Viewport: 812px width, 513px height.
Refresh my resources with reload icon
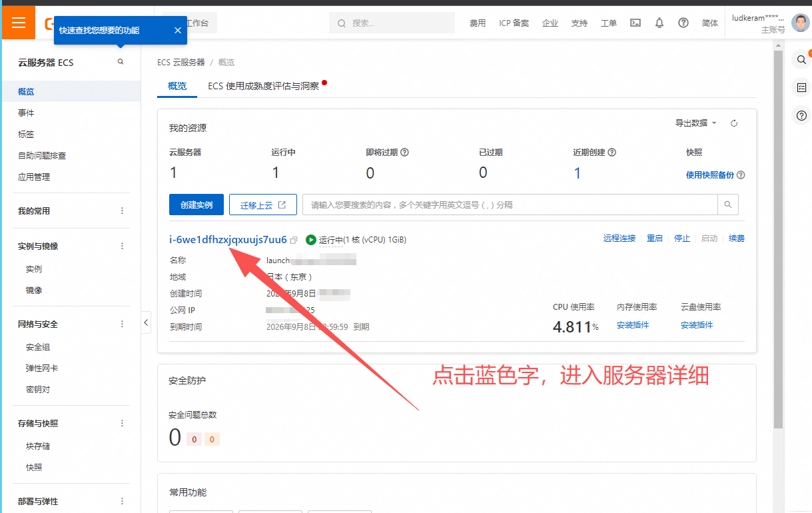click(x=734, y=123)
